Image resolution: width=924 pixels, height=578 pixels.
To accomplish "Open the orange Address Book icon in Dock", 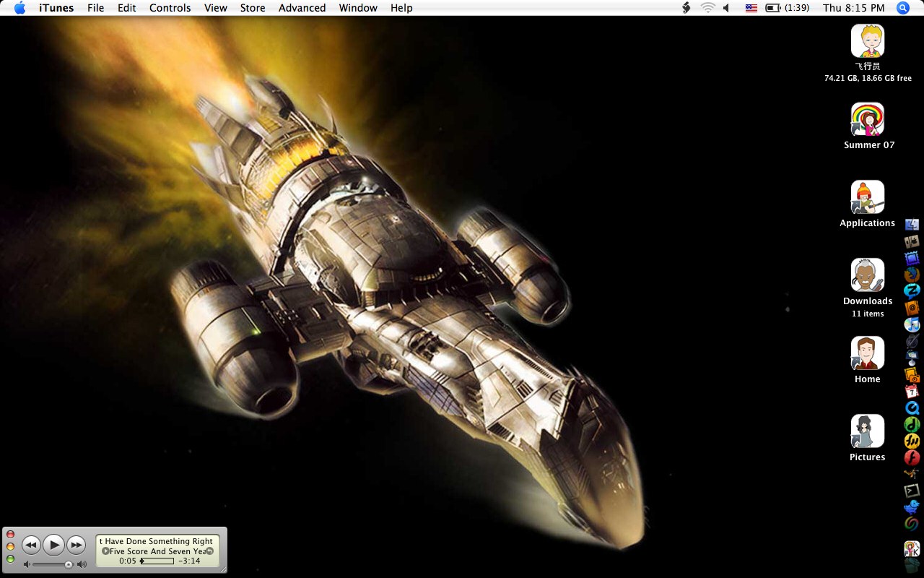I will [x=912, y=308].
